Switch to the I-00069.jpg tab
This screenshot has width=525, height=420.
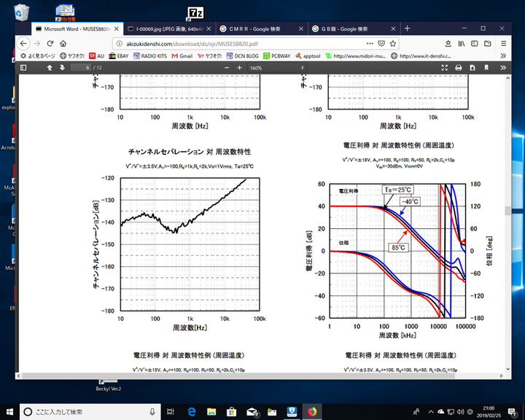(x=166, y=28)
